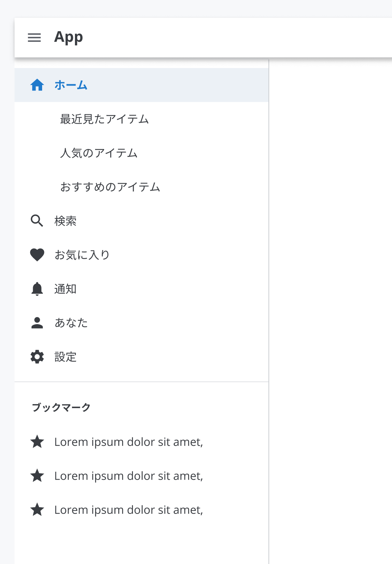392x564 pixels.
Task: Open 設定 in the sidebar
Action: coord(65,357)
